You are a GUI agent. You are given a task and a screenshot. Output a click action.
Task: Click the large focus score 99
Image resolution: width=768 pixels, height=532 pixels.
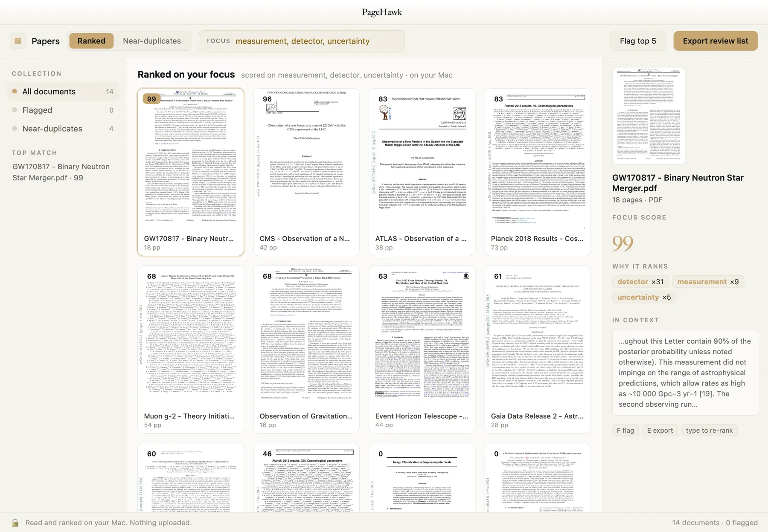pyautogui.click(x=623, y=243)
